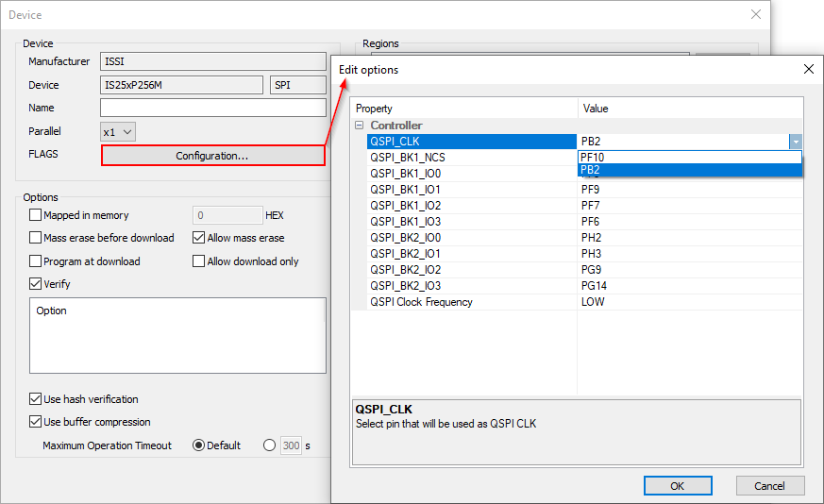
Task: Confirm options with the OK button
Action: pyautogui.click(x=677, y=485)
